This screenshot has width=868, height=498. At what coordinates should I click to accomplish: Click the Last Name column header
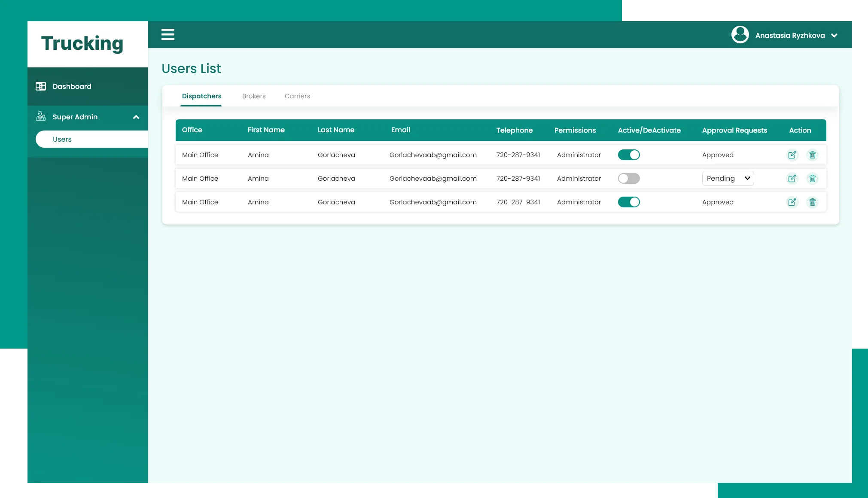click(x=336, y=130)
